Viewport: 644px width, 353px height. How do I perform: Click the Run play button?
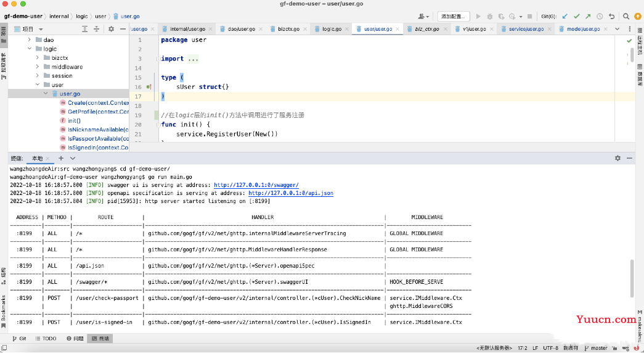click(478, 17)
